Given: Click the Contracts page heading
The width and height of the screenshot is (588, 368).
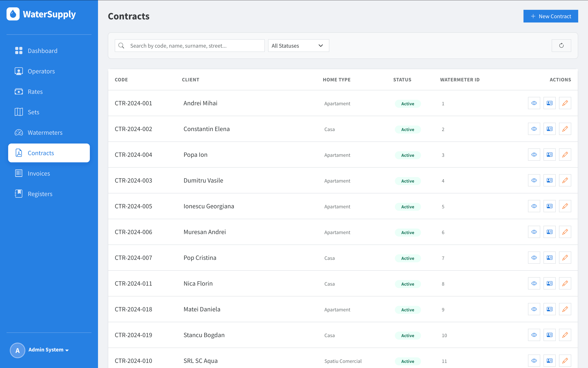Looking at the screenshot, I should [x=129, y=16].
